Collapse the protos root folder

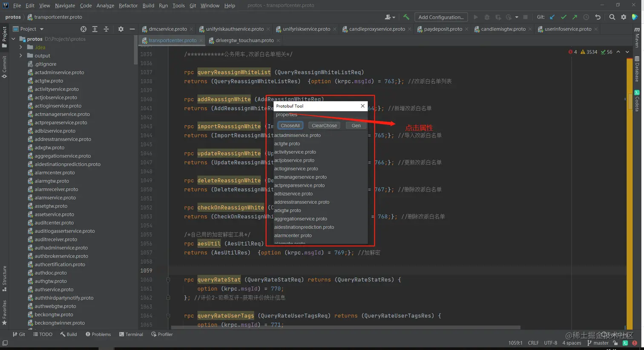coord(14,39)
